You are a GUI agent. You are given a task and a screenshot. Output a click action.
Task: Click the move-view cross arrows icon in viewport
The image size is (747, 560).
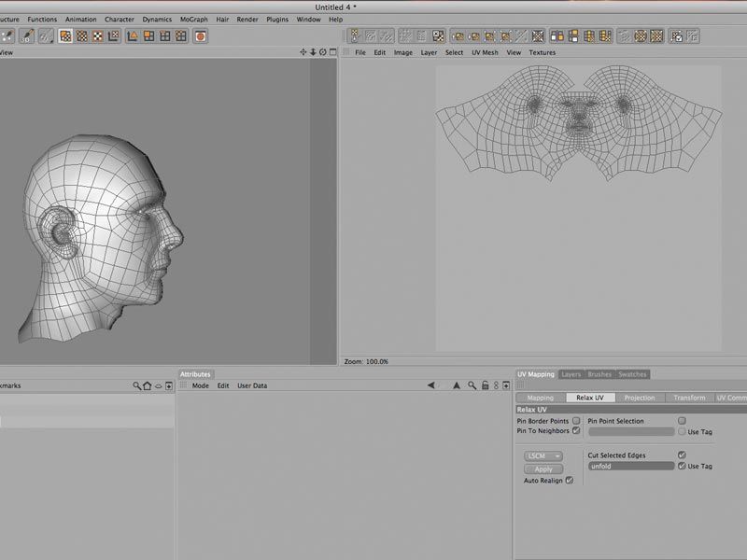tap(303, 52)
